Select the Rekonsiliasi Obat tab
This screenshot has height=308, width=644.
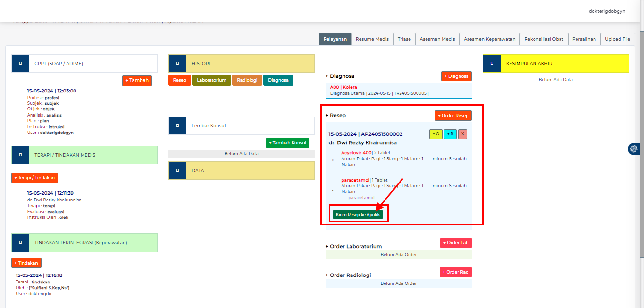[544, 39]
